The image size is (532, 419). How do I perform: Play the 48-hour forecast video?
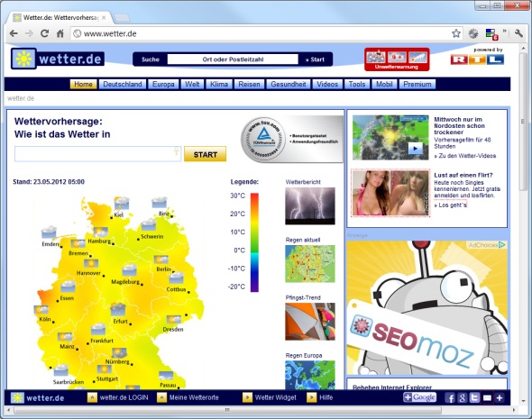[416, 148]
